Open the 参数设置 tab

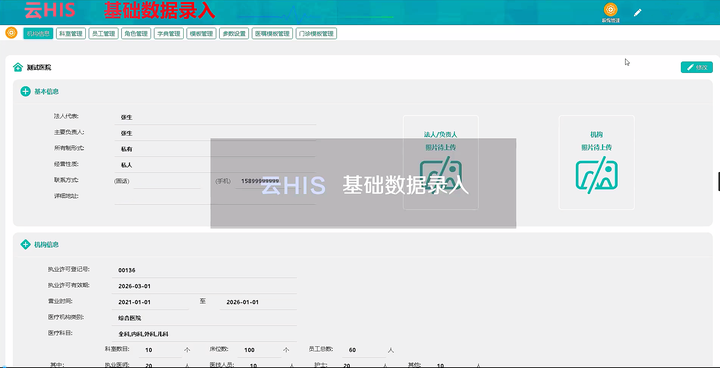click(234, 34)
